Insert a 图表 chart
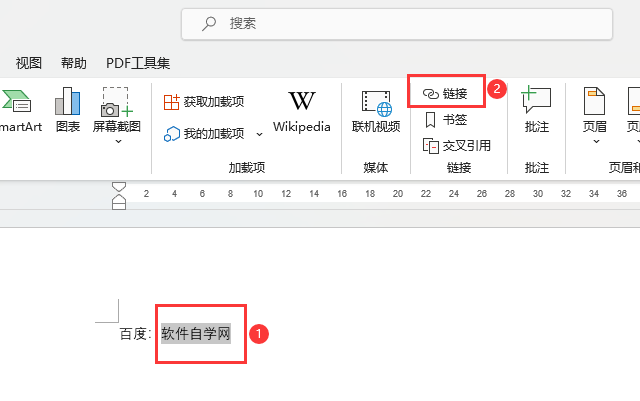This screenshot has width=640, height=401. tap(68, 110)
